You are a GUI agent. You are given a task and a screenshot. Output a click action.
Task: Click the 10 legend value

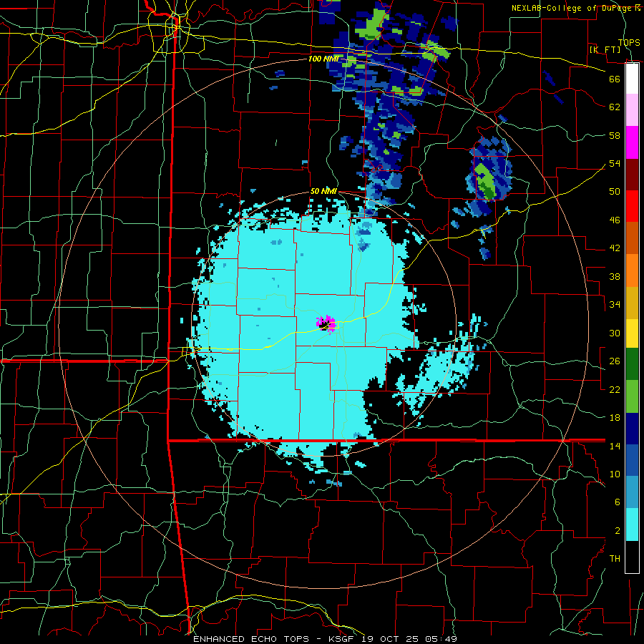[615, 474]
